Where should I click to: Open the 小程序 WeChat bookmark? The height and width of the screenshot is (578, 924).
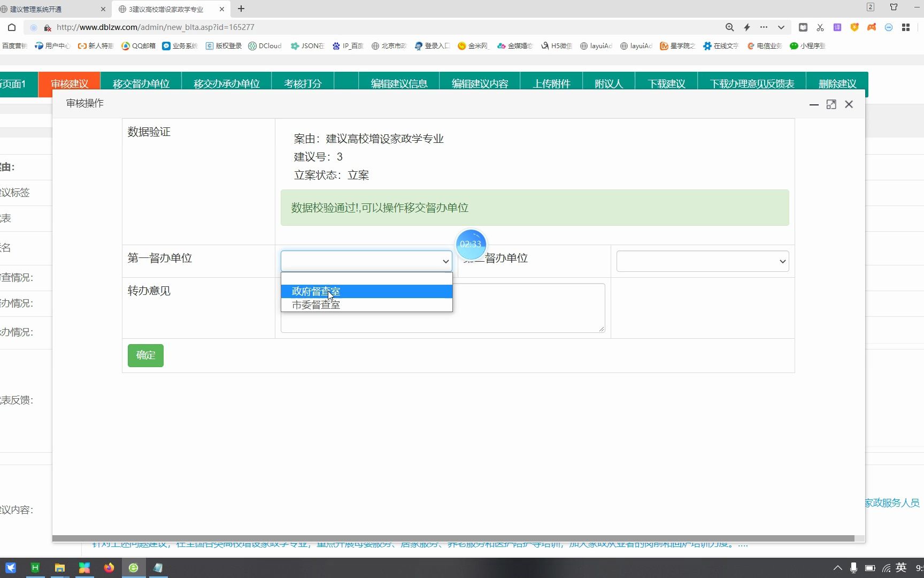tap(807, 46)
